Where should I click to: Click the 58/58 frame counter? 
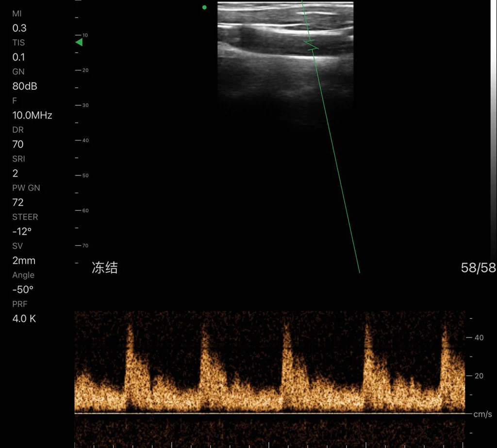point(478,268)
